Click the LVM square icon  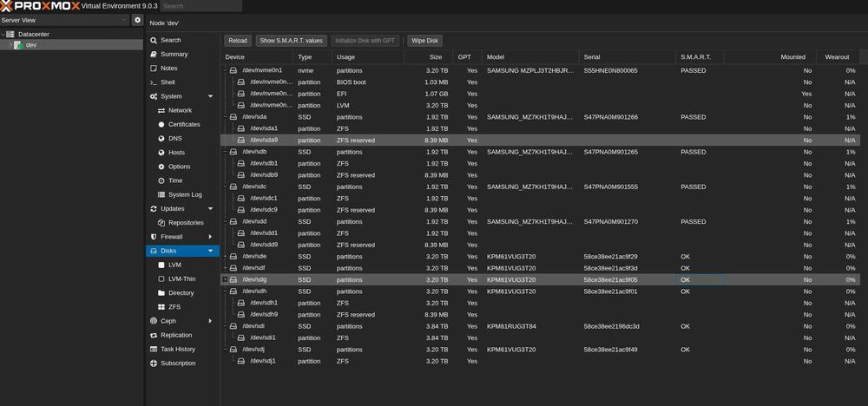tap(161, 265)
